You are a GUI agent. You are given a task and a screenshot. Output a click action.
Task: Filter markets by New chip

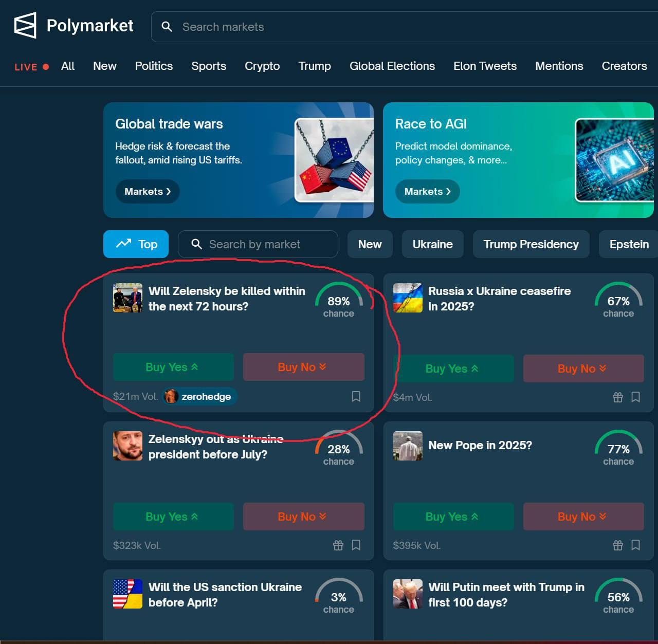370,244
